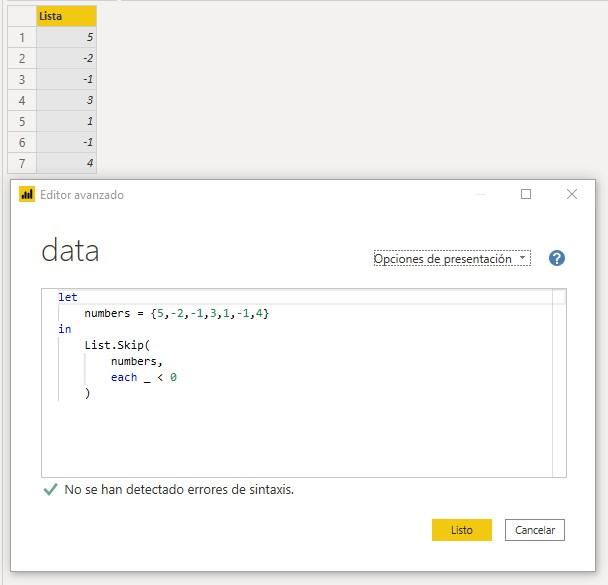The image size is (608, 585).
Task: Select the Lista column header
Action: tap(66, 16)
